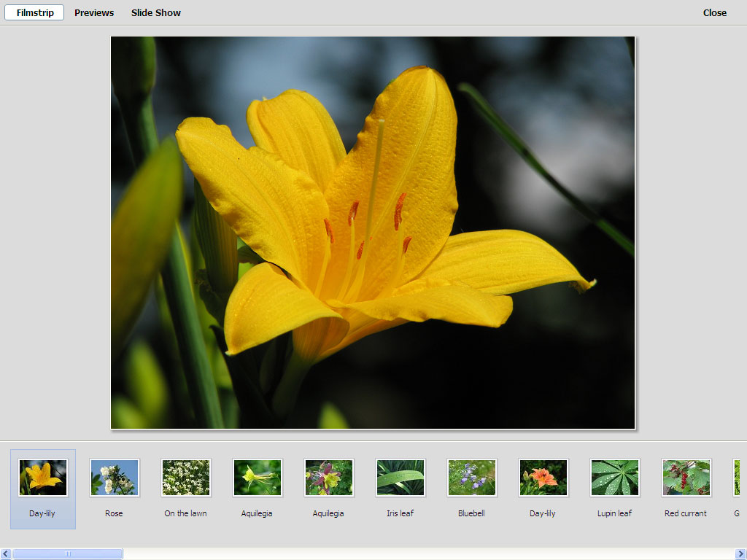Show the orange Day-lily thumbnail
The width and height of the screenshot is (747, 560).
pyautogui.click(x=543, y=478)
